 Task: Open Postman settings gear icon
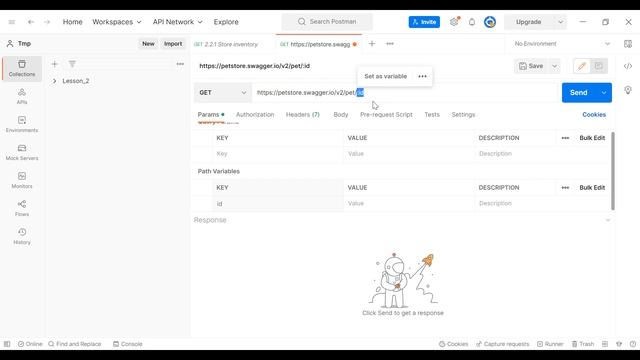click(x=454, y=22)
